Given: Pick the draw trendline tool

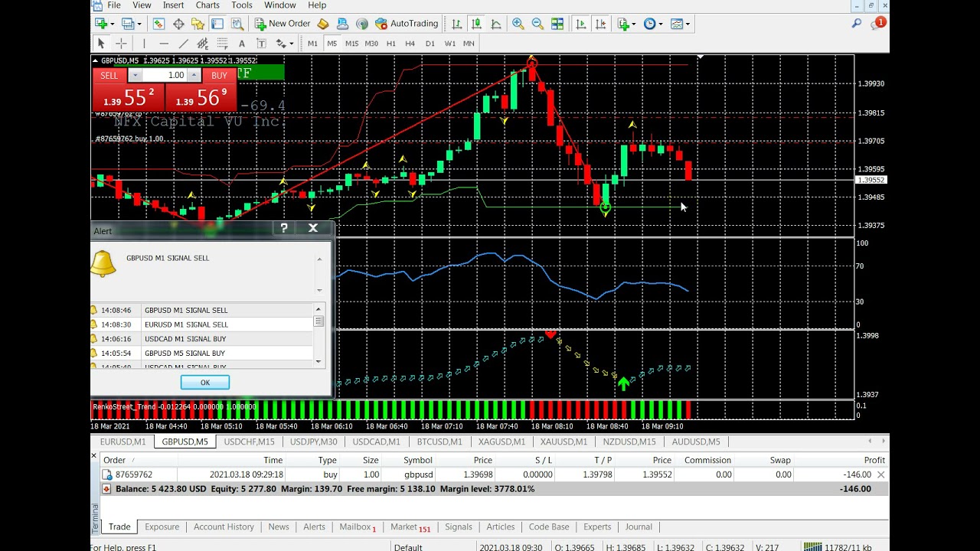Looking at the screenshot, I should pos(183,44).
